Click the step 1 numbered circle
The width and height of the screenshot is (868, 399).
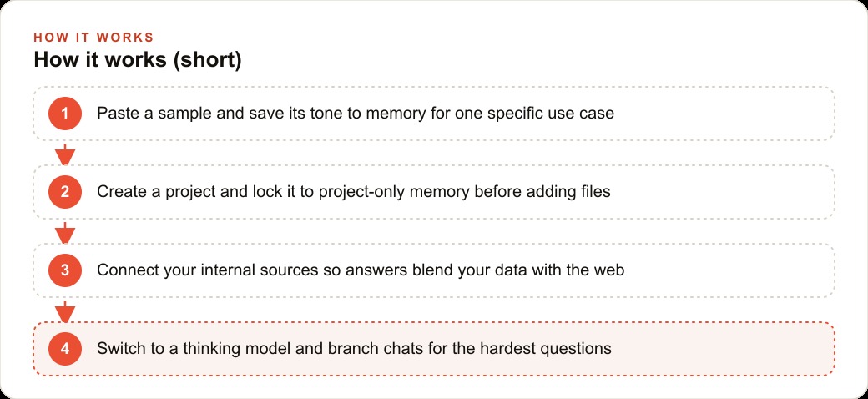click(x=65, y=114)
